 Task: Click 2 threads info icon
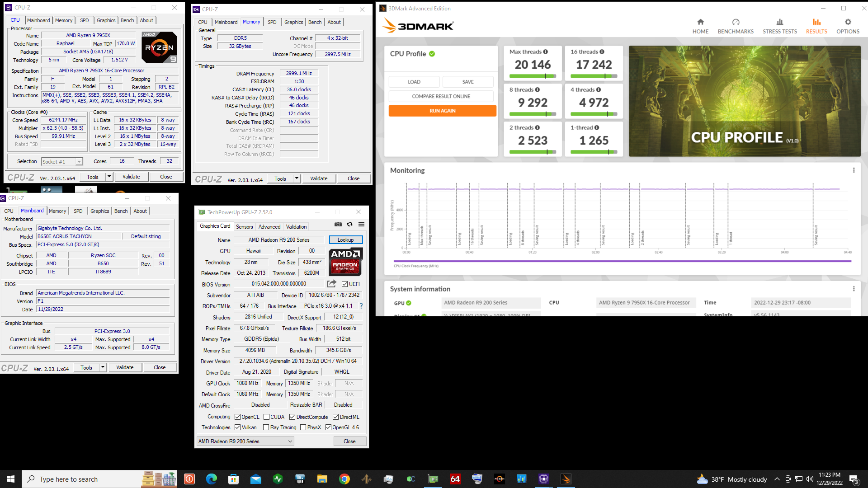[538, 128]
